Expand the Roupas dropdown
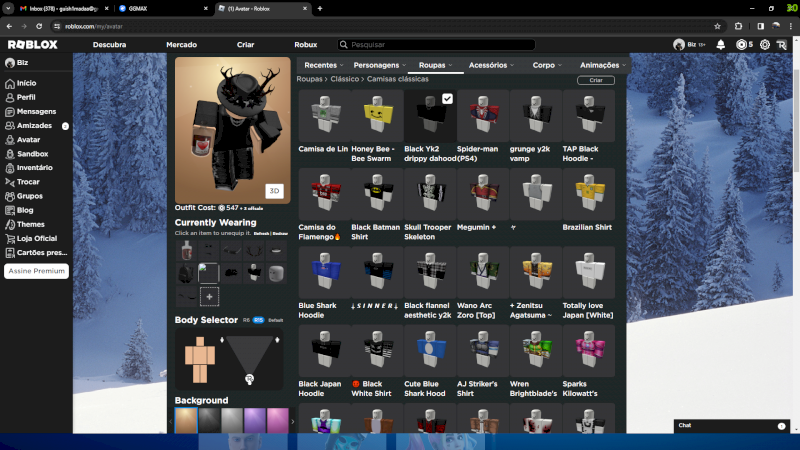 pos(437,64)
